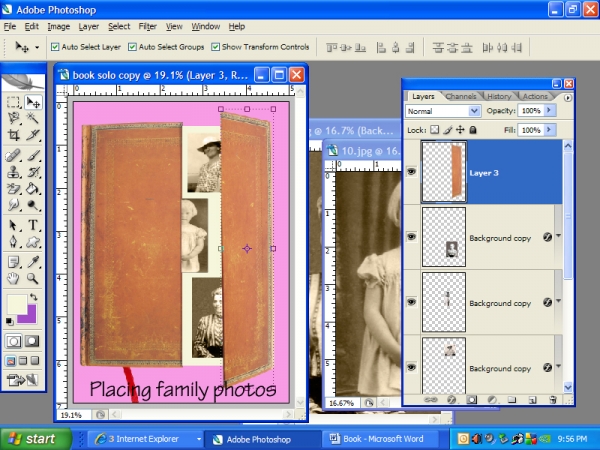
Task: Create a new layer icon
Action: [532, 400]
